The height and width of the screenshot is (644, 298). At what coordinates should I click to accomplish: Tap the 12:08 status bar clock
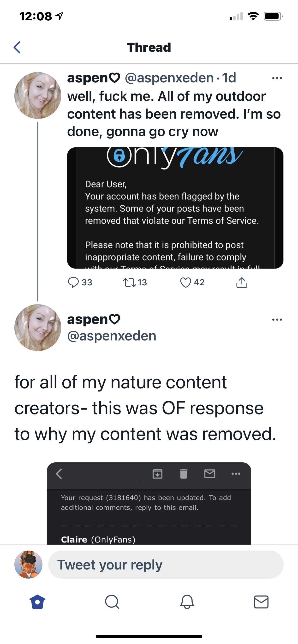click(x=36, y=17)
